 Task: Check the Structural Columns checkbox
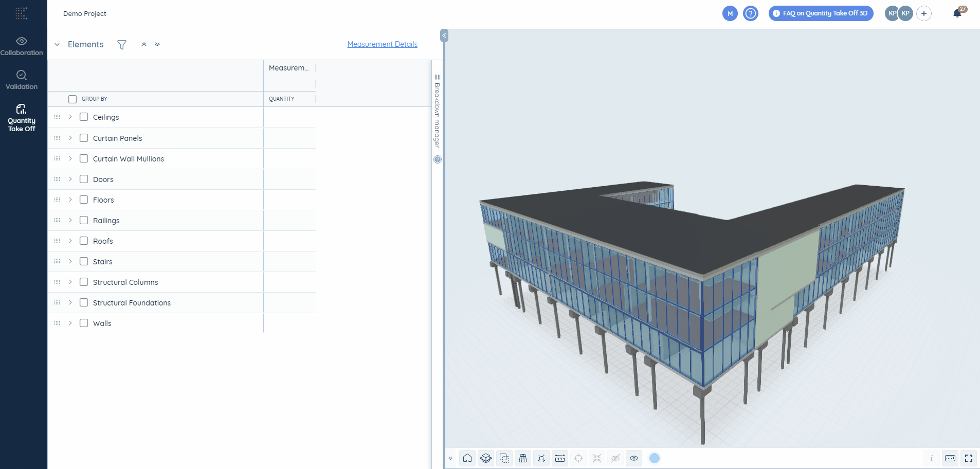tap(84, 282)
